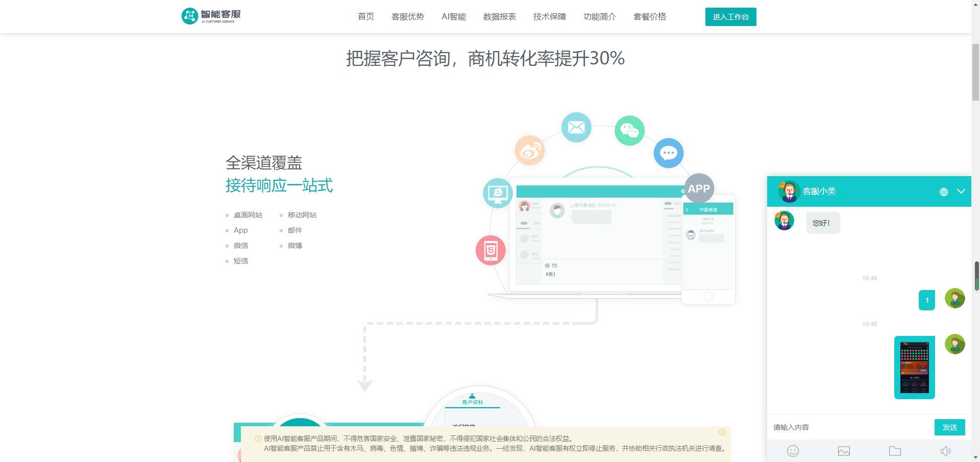Click the Weibo channel icon
The height and width of the screenshot is (462, 980).
point(530,150)
